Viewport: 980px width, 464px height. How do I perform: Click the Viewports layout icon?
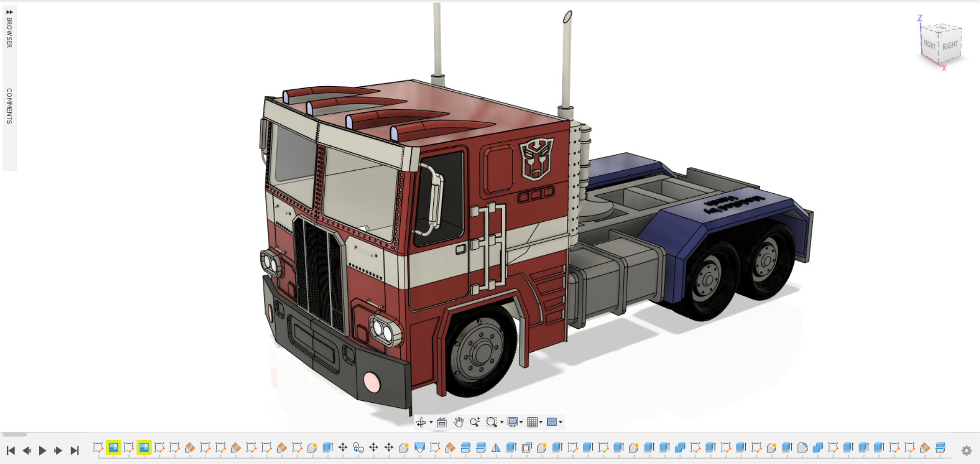pos(552,422)
